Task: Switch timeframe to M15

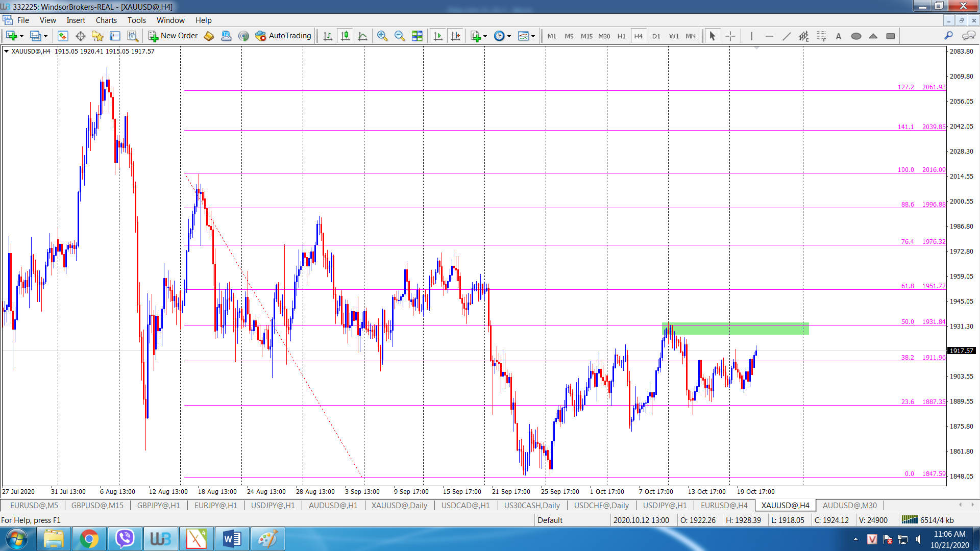Action: (x=586, y=36)
